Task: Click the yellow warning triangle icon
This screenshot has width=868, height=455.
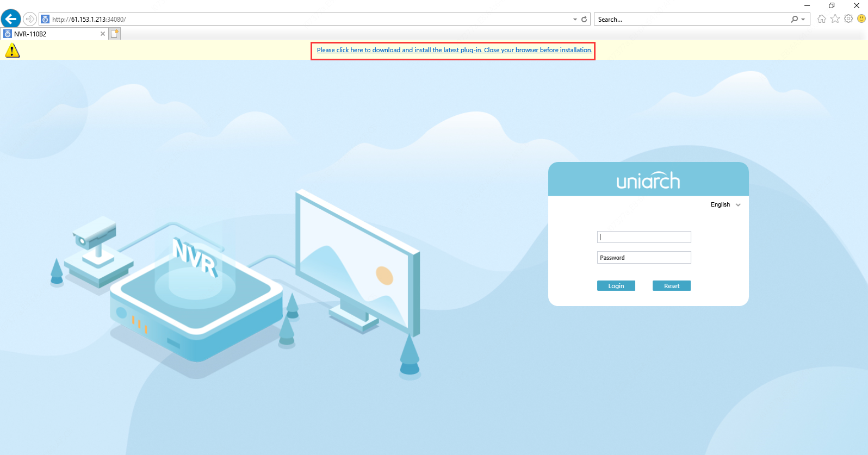Action: click(12, 51)
